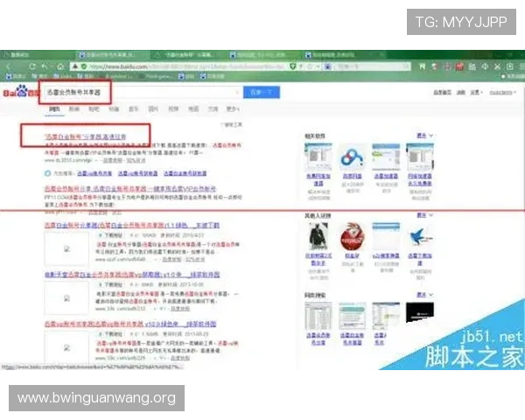Click 下载地址 in the third search result

[111, 235]
